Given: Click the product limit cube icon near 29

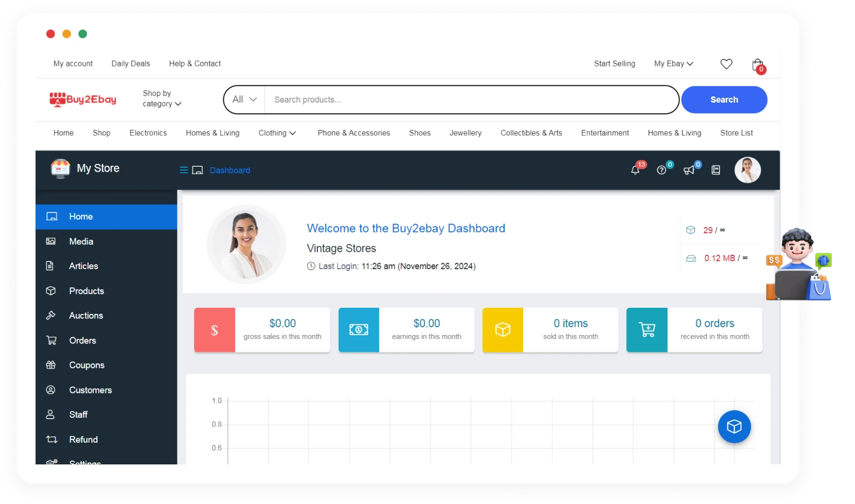Looking at the screenshot, I should [690, 230].
